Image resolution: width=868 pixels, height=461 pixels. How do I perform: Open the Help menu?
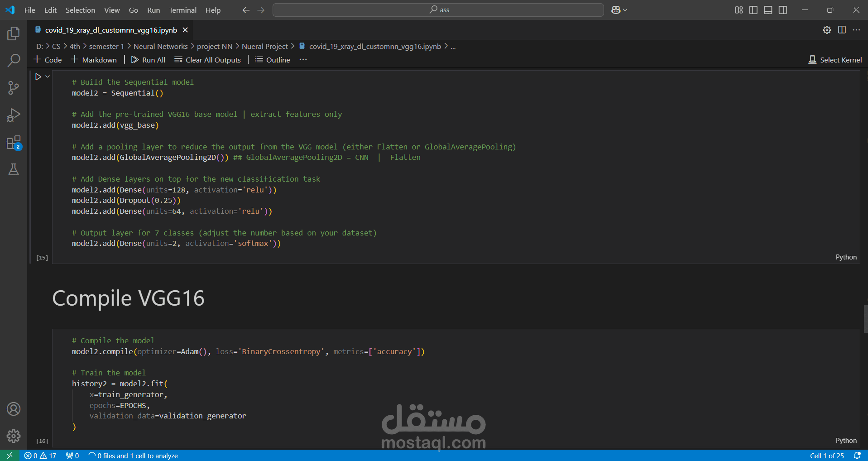point(213,10)
